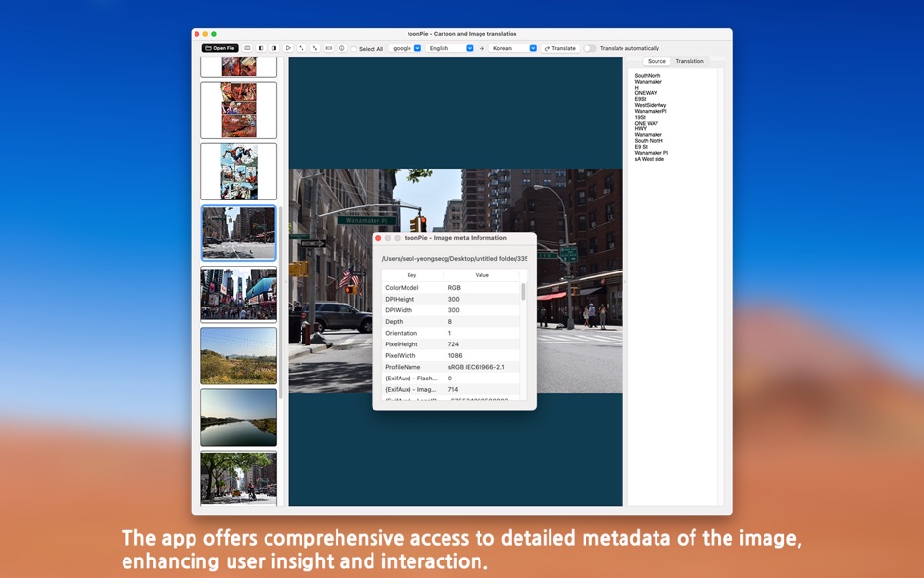924x578 pixels.
Task: Click the shrink arrows toolbar icon
Action: (315, 48)
